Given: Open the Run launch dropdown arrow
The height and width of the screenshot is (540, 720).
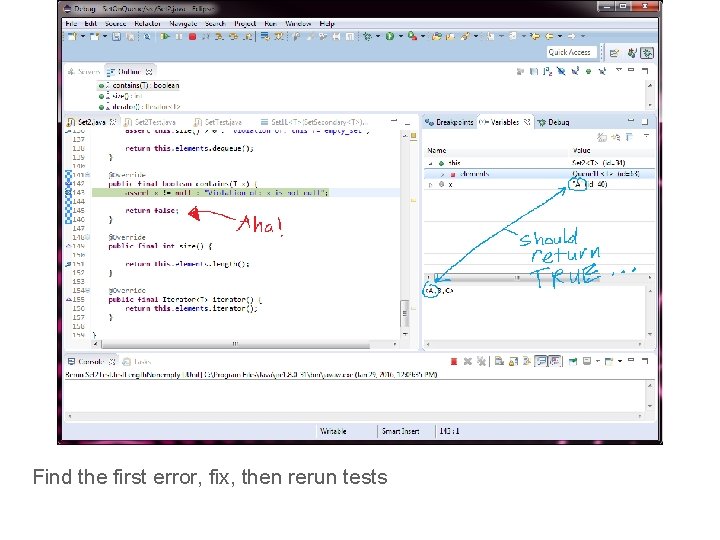Looking at the screenshot, I should pyautogui.click(x=400, y=36).
